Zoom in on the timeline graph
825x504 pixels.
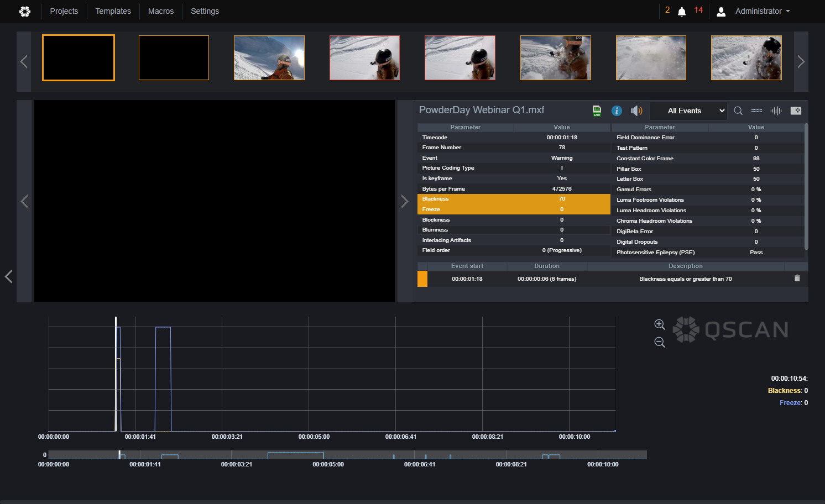pyautogui.click(x=660, y=324)
